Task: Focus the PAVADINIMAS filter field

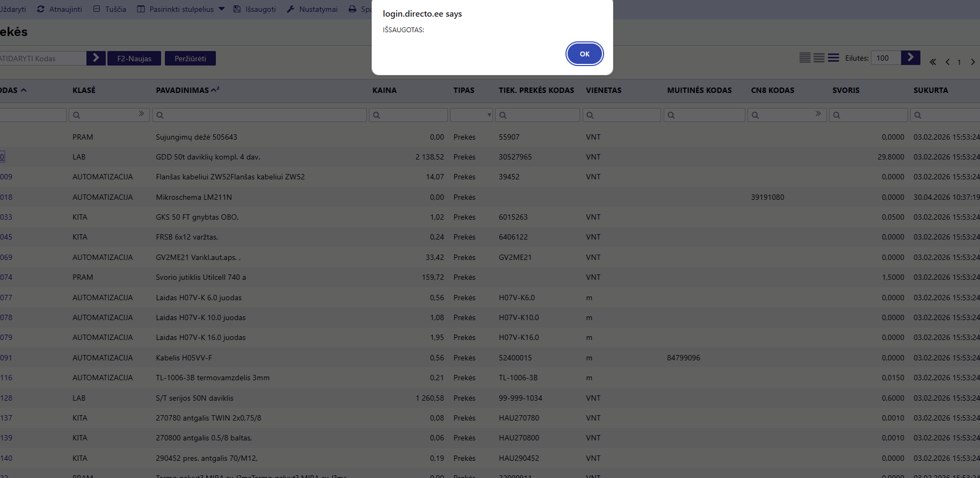Action: 259,115
